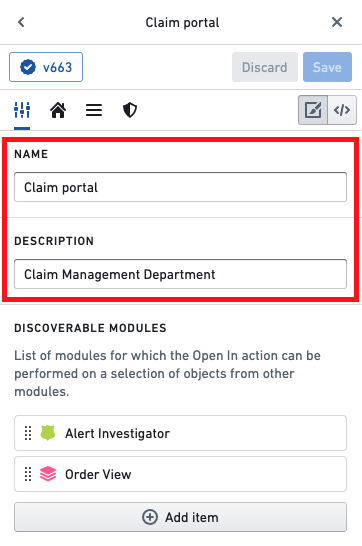Click the Description input field

point(180,274)
